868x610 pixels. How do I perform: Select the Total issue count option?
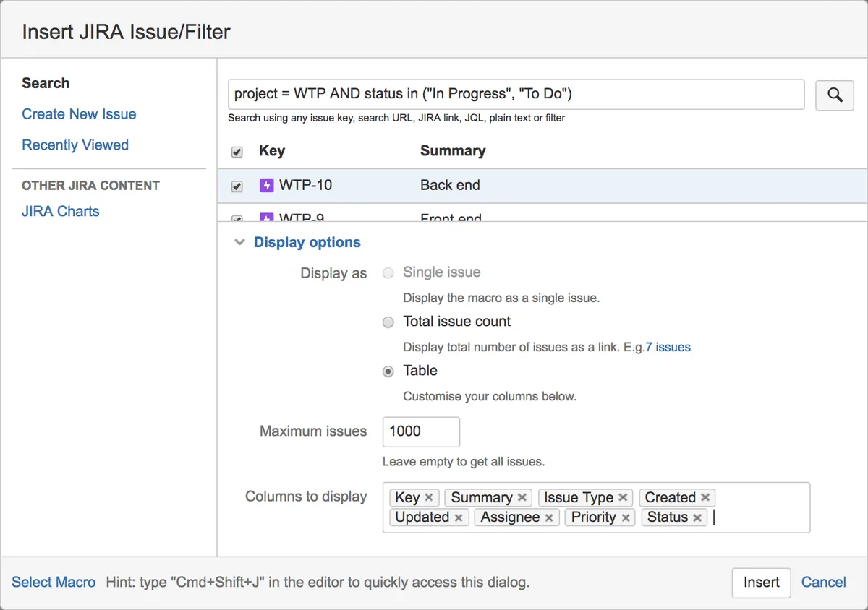[388, 322]
